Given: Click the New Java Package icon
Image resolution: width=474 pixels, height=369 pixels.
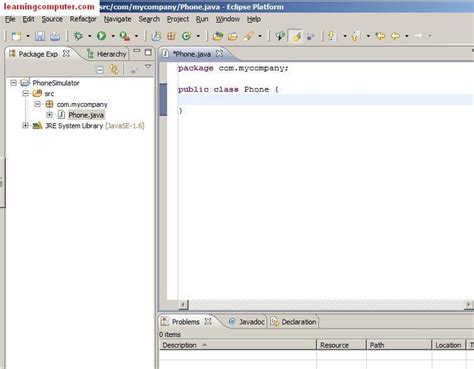Looking at the screenshot, I should tap(171, 36).
